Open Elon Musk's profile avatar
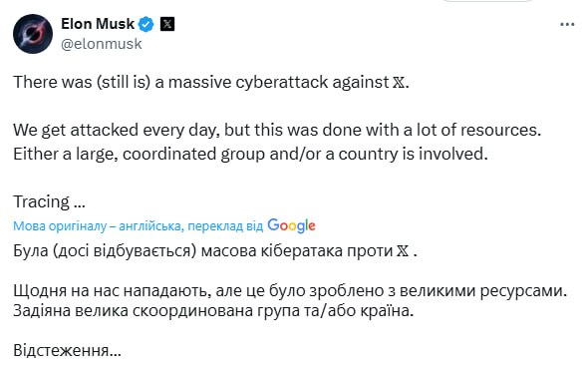This screenshot has height=374, width=588. tap(33, 34)
